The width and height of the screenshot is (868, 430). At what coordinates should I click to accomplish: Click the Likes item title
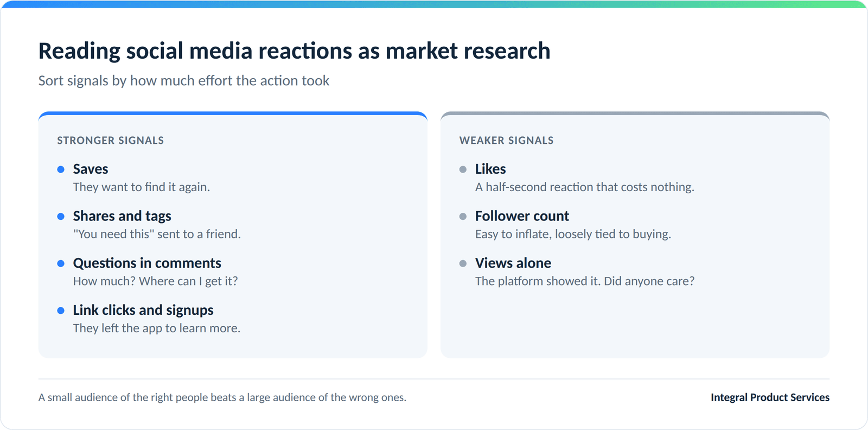click(490, 169)
